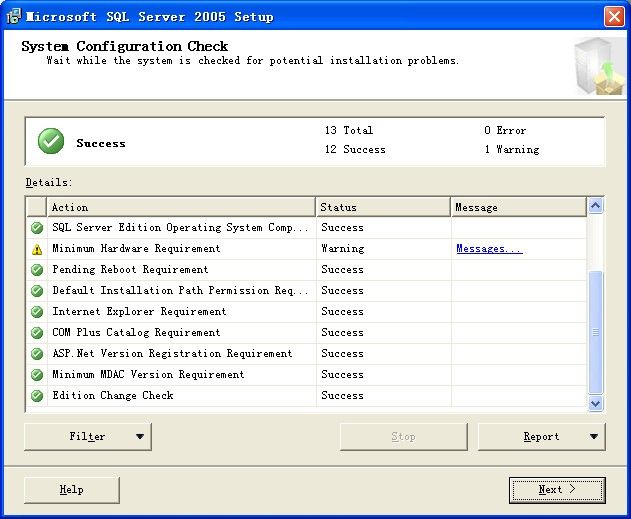Image resolution: width=631 pixels, height=519 pixels.
Task: Click success icon beside Minimum MDAC Version Requirement
Action: point(37,375)
